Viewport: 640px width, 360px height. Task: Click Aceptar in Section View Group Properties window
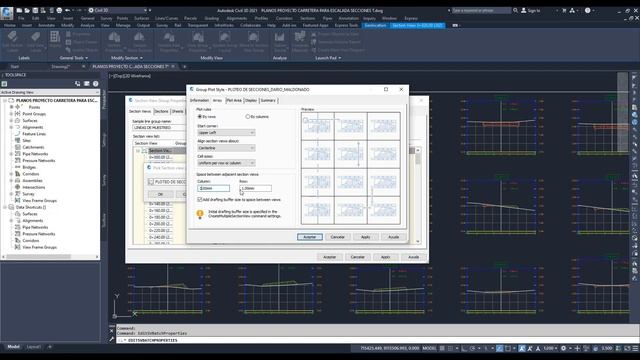click(330, 257)
